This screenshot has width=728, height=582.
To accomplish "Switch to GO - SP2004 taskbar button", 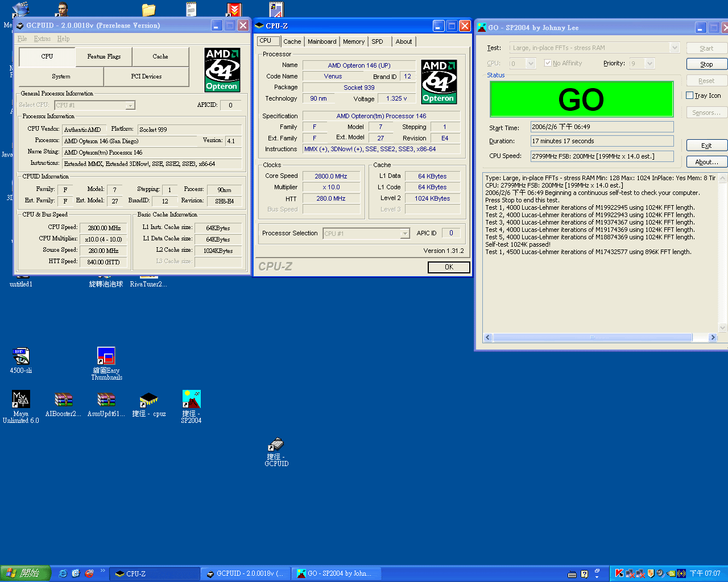I will [337, 574].
